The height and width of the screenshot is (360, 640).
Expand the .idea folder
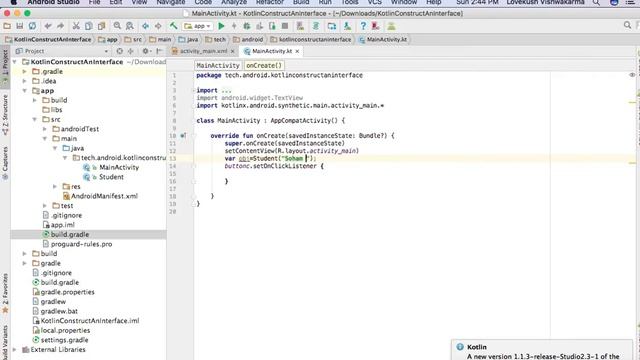24,81
